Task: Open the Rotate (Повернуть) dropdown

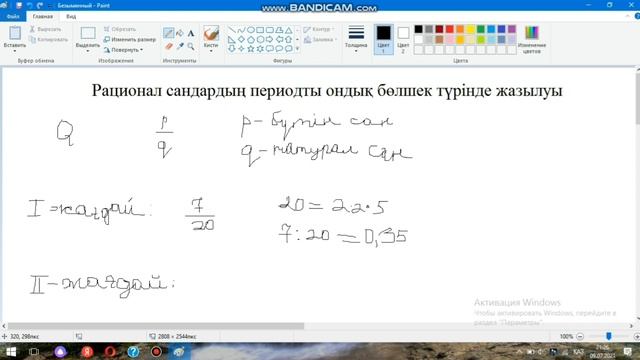Action: click(123, 50)
